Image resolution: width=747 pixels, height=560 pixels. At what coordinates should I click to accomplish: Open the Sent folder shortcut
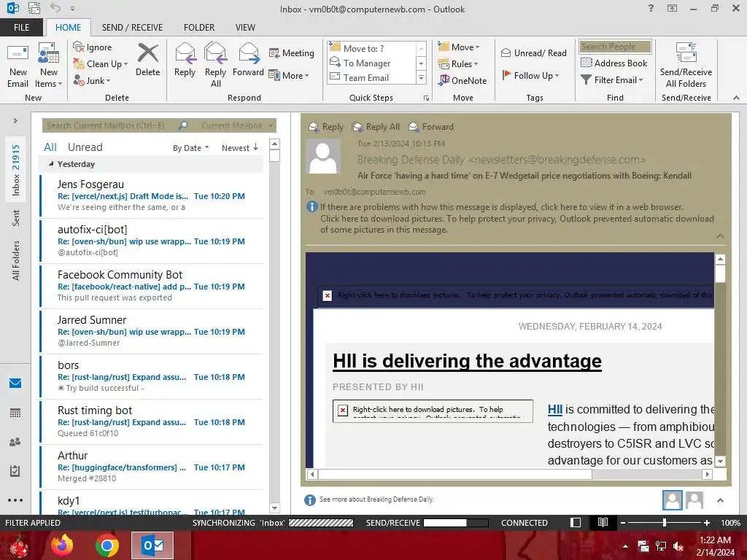16,217
